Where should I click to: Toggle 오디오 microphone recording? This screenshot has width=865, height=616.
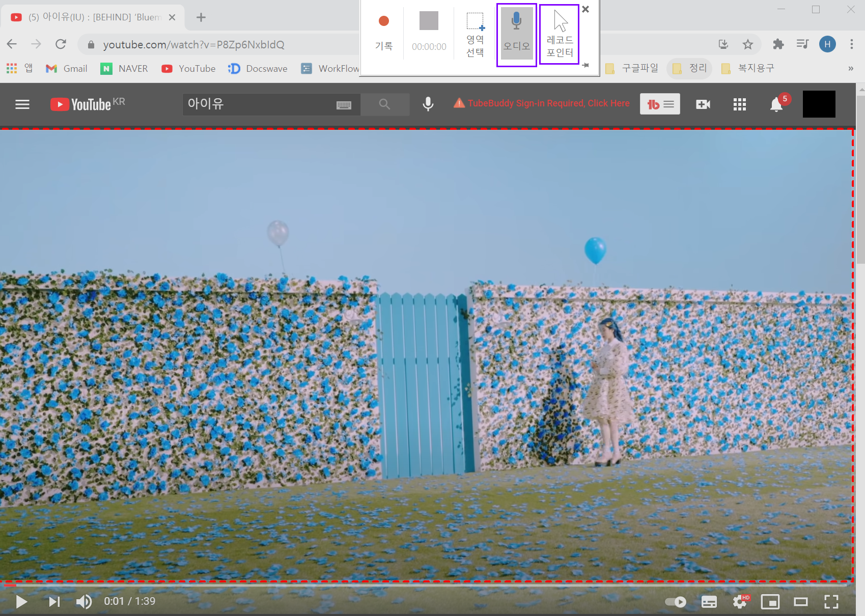[x=517, y=35]
